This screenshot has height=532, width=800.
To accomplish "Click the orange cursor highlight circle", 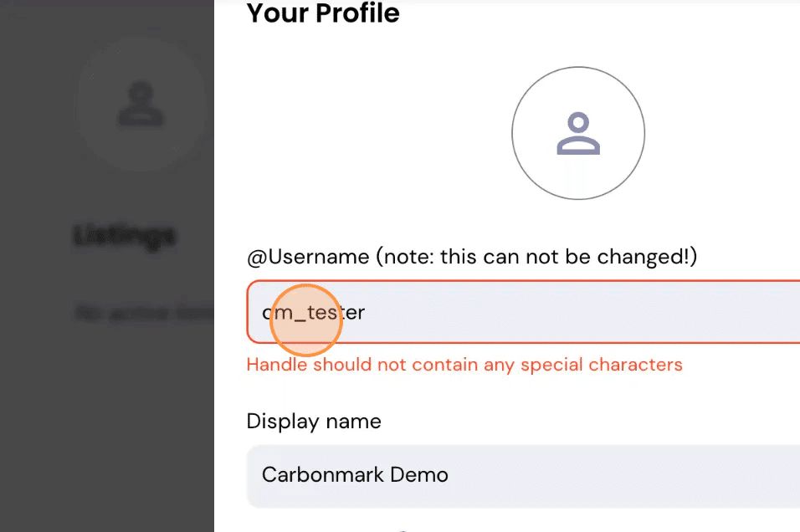I will [x=305, y=320].
